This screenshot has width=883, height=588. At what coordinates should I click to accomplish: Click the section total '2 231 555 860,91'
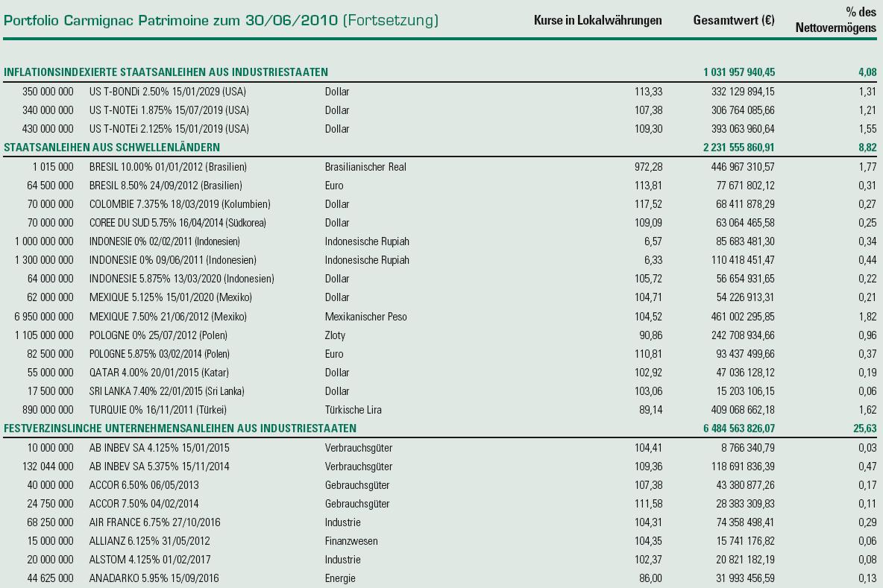739,148
